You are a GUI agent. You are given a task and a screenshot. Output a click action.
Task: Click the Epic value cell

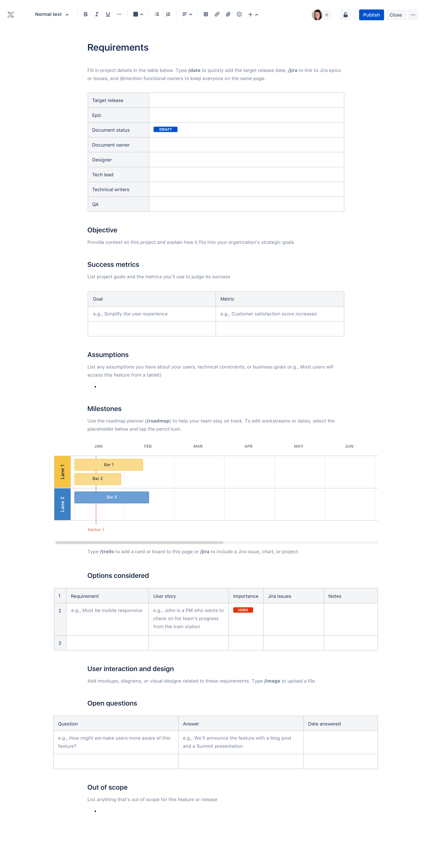(246, 115)
